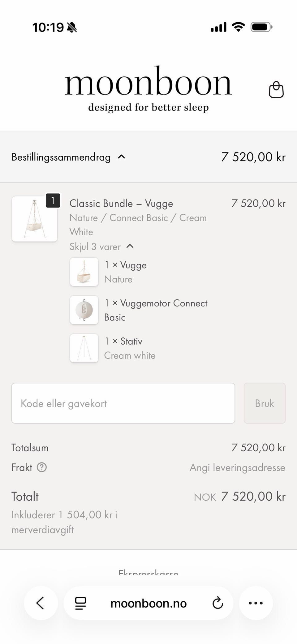Collapse the Bestillingssammendrag order summary

[68, 157]
